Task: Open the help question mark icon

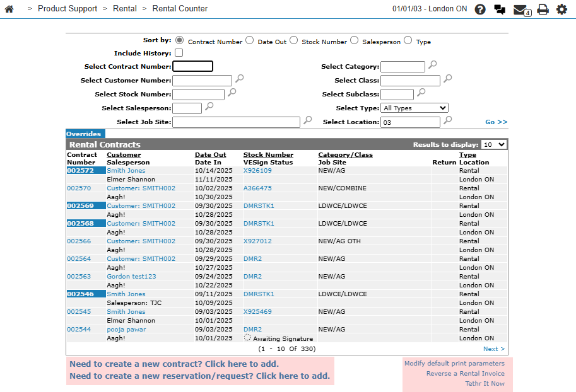Action: [480, 9]
